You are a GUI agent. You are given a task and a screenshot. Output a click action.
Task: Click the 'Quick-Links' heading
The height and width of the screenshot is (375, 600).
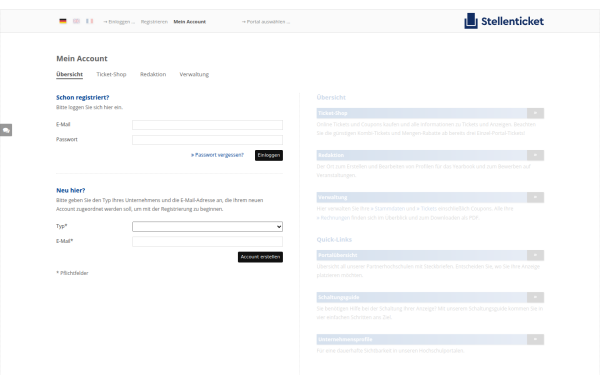coord(334,240)
